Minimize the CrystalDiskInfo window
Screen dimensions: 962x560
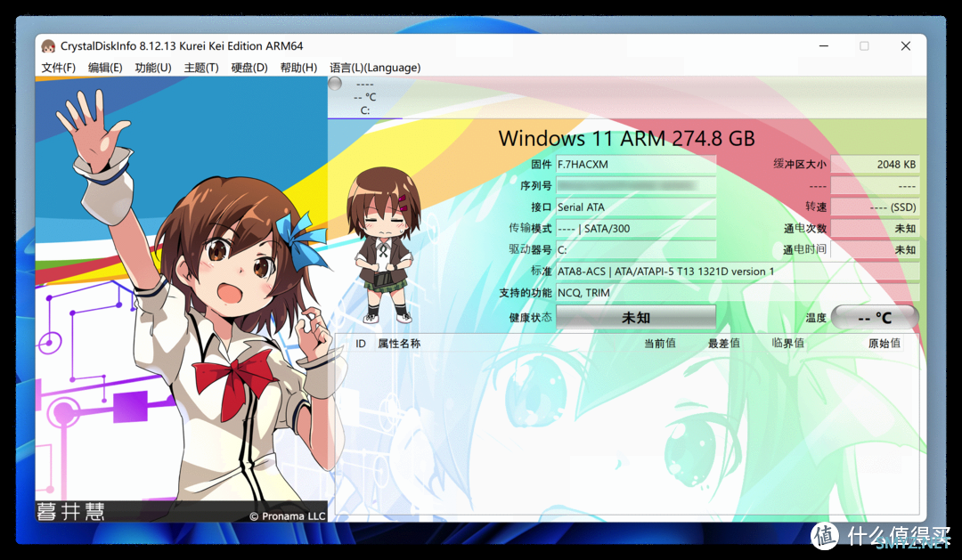pos(823,46)
